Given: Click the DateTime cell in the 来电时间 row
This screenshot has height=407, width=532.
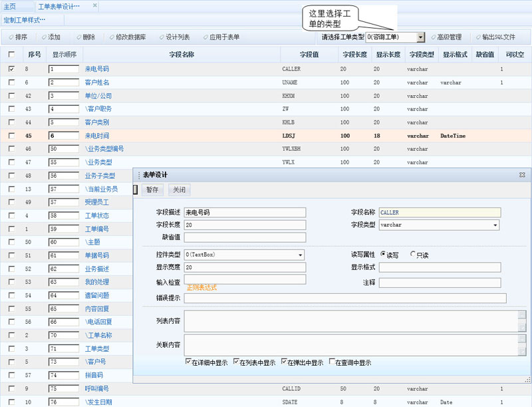Looking at the screenshot, I should tap(453, 136).
